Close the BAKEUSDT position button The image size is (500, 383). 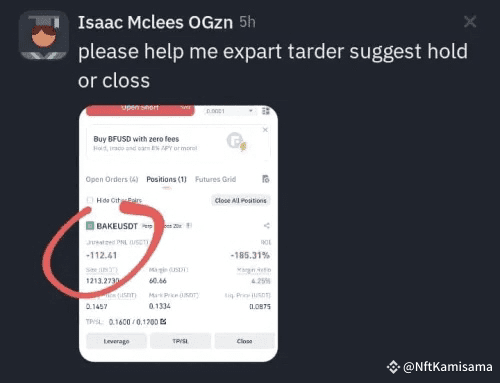[244, 341]
